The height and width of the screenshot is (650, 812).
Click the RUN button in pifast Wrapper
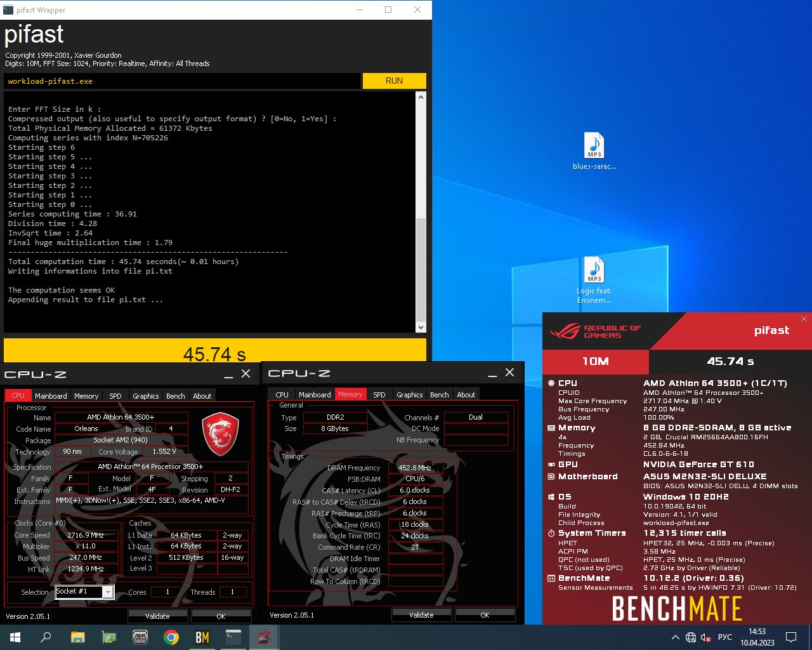tap(394, 81)
